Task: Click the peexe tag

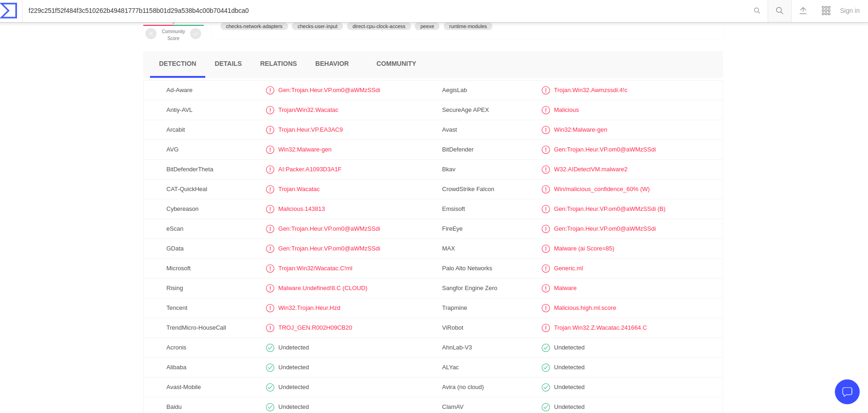Action: [x=427, y=26]
